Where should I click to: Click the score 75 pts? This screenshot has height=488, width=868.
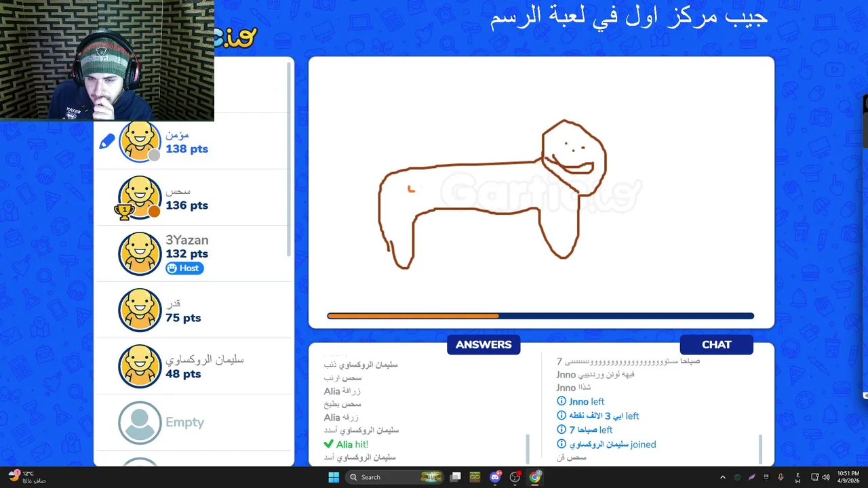click(x=183, y=318)
